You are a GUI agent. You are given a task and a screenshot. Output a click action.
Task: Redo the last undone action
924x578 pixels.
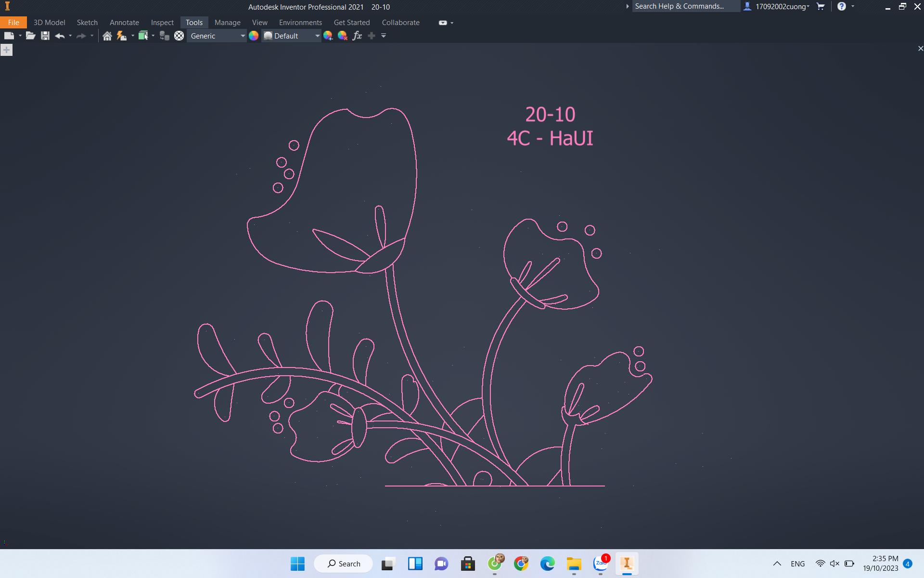pos(81,36)
